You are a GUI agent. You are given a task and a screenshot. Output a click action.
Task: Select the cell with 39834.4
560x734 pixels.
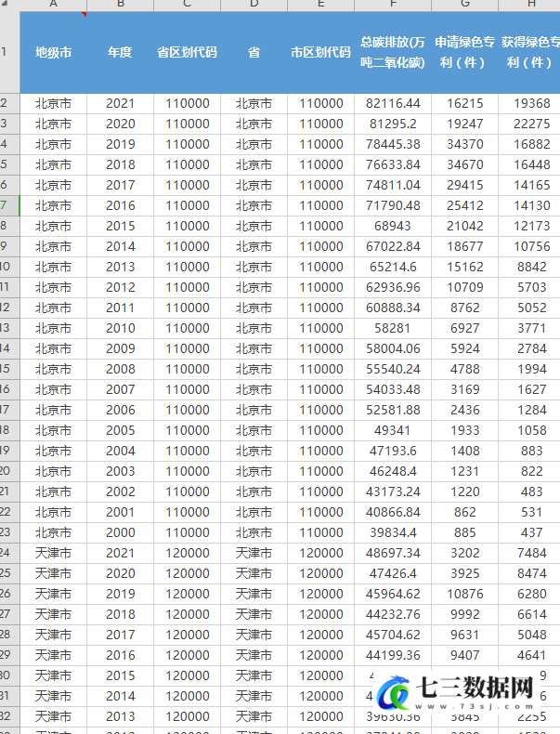(x=393, y=532)
